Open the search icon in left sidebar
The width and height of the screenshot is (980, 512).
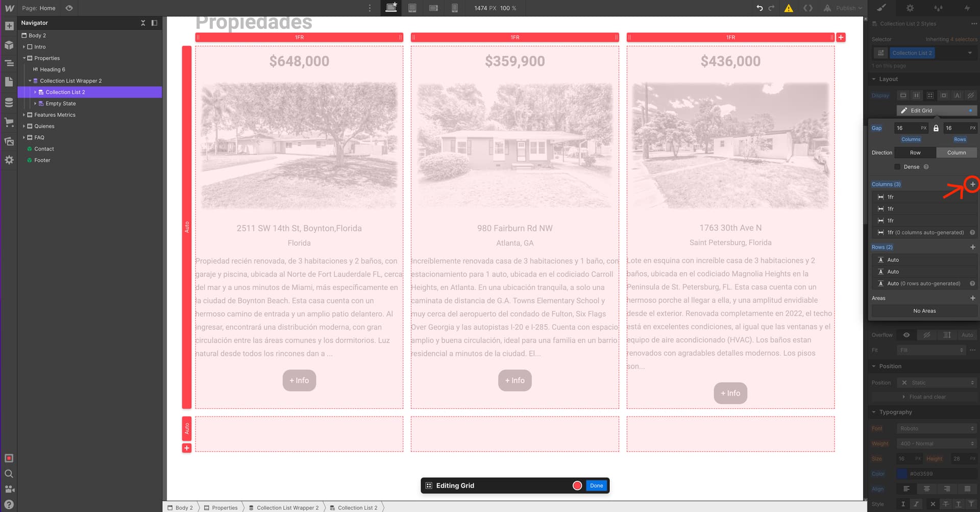pos(9,474)
